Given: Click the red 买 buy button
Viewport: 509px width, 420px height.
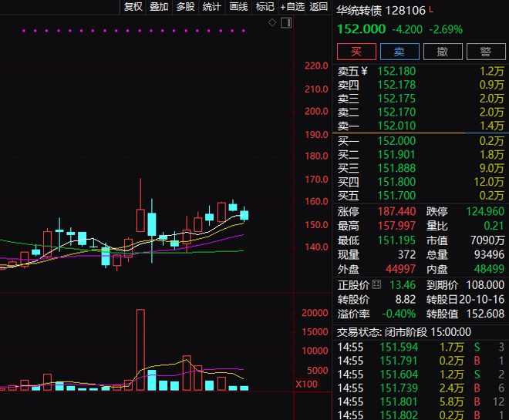Looking at the screenshot, I should pos(356,52).
